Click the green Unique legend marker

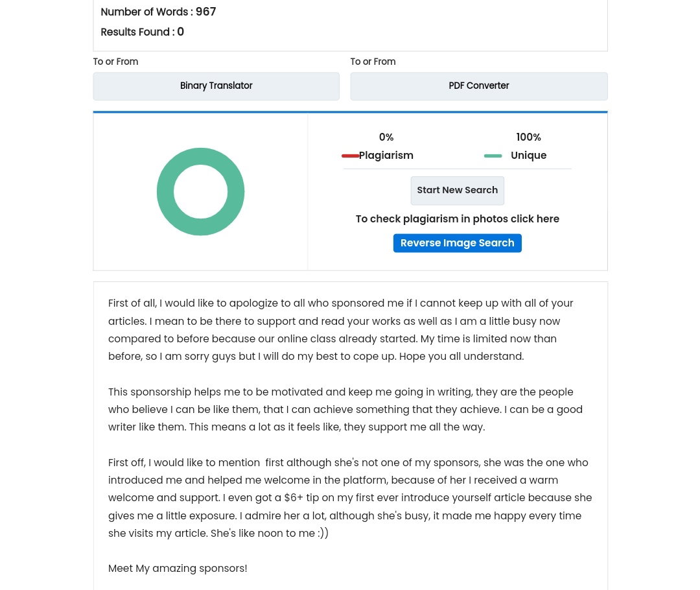pyautogui.click(x=493, y=156)
